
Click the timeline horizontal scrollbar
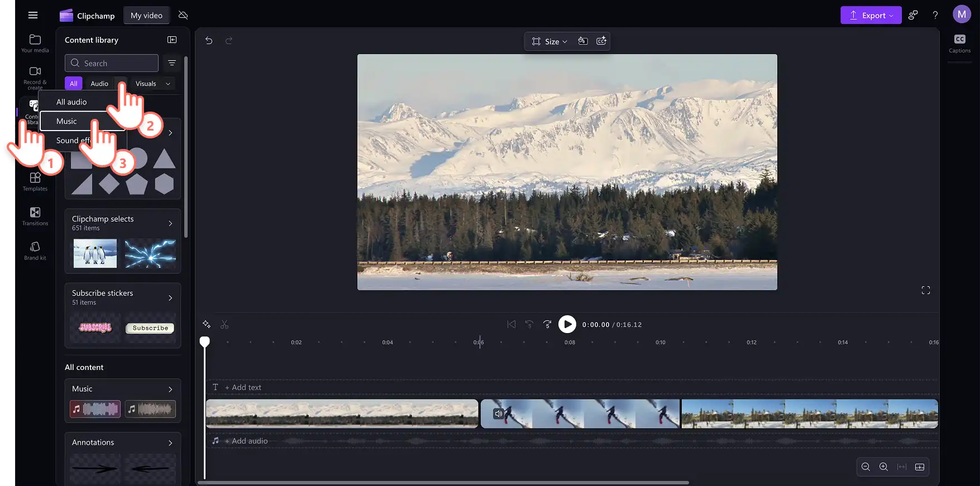[x=443, y=483]
